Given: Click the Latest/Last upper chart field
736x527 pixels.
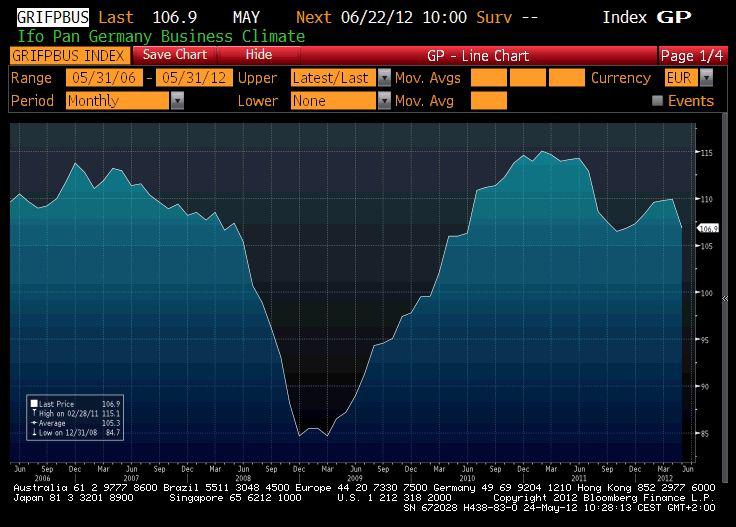Looking at the screenshot, I should point(333,78).
